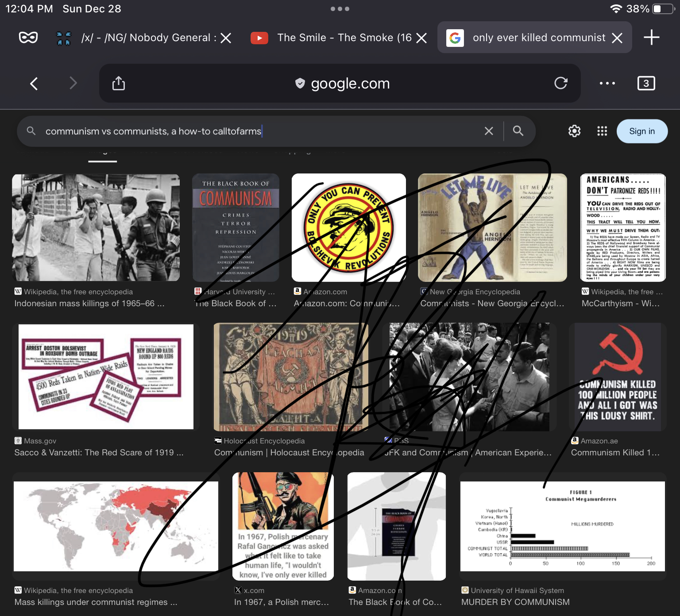The height and width of the screenshot is (616, 680).
Task: Open MURDER BY COMMUNISM result link
Action: 515,602
